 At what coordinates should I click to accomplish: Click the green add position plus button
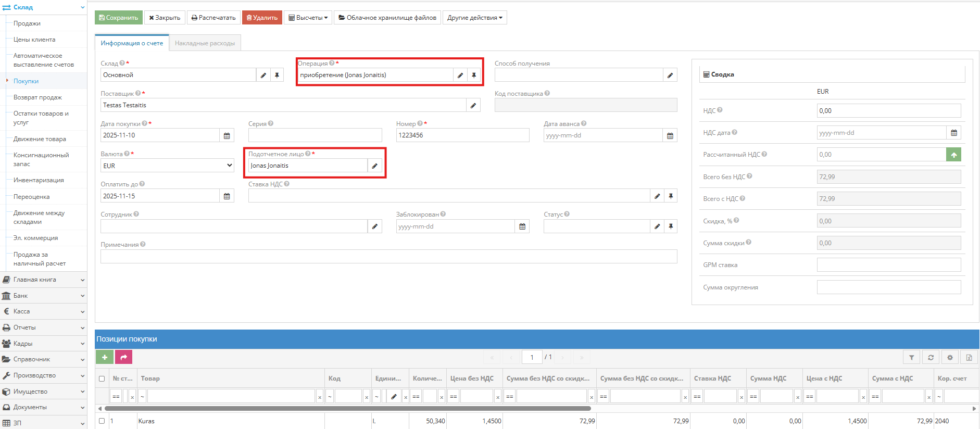click(x=105, y=357)
